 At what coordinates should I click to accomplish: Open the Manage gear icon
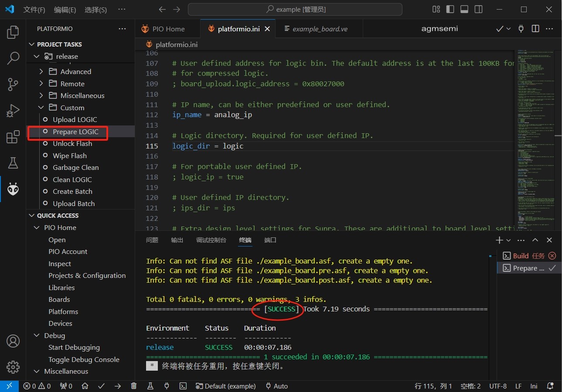click(13, 367)
